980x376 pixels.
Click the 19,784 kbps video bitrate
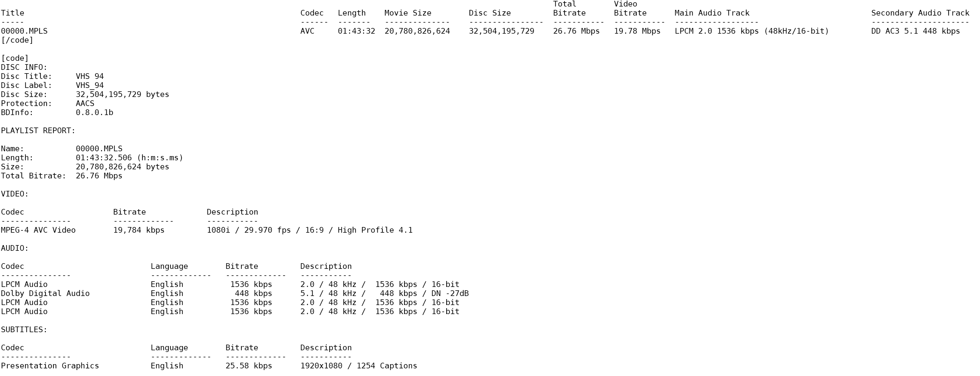(x=139, y=230)
